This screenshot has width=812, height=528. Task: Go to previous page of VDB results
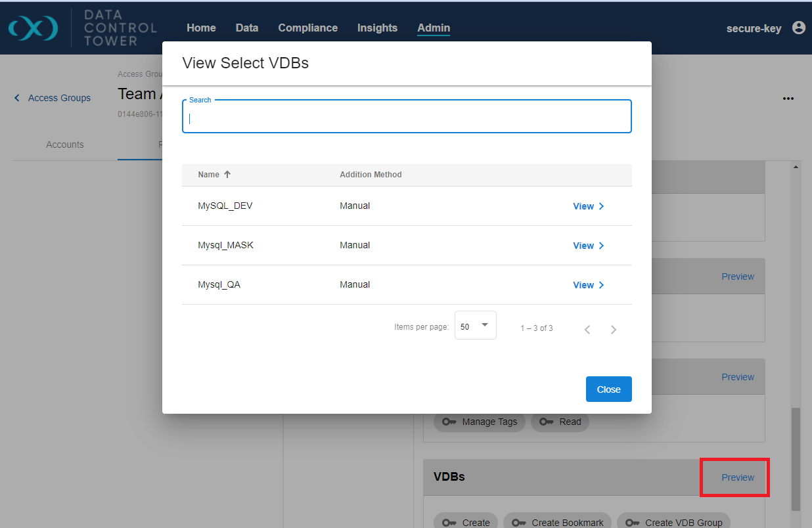tap(587, 330)
